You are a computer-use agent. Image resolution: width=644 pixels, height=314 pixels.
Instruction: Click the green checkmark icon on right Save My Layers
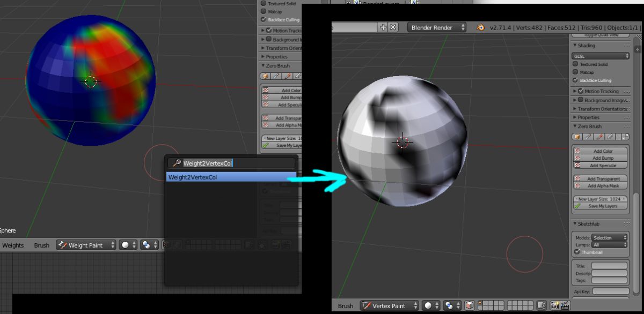tap(577, 206)
